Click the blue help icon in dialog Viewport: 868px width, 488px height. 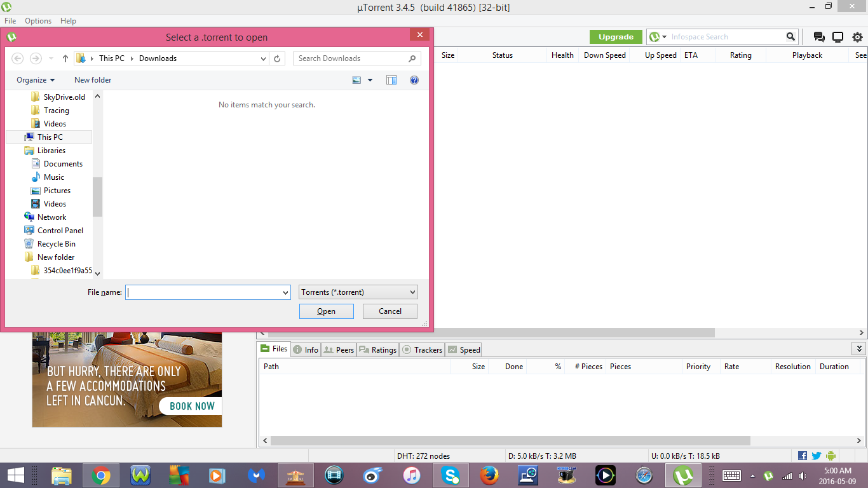(414, 80)
